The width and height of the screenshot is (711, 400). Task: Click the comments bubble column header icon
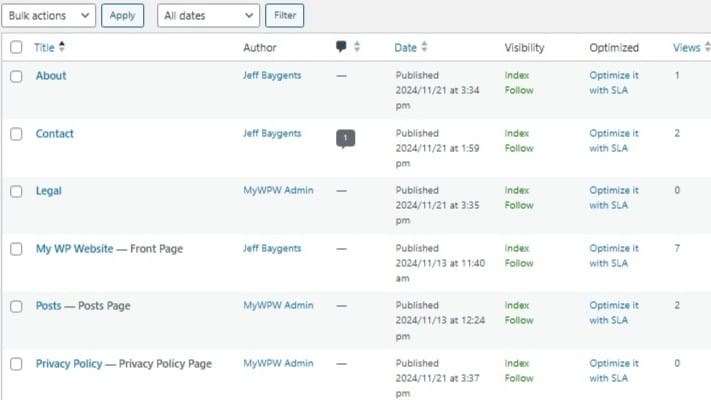[x=342, y=47]
